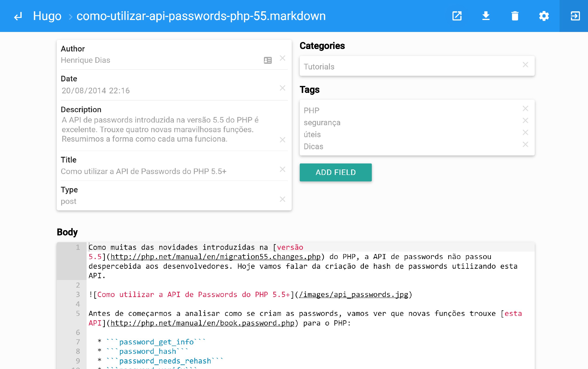Click password_needs_rehash in the editor

click(x=165, y=361)
